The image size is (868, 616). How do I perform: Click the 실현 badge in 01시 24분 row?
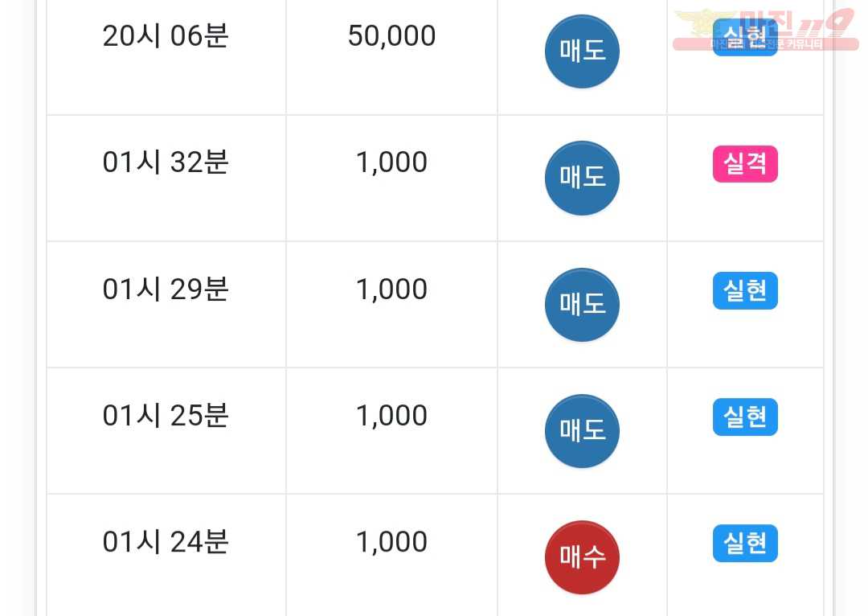click(x=745, y=543)
